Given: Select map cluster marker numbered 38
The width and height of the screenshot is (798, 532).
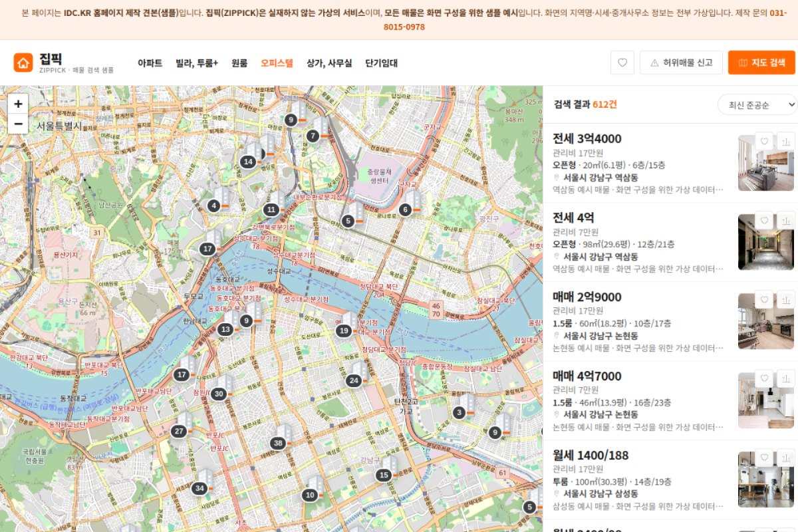Looking at the screenshot, I should click(278, 444).
